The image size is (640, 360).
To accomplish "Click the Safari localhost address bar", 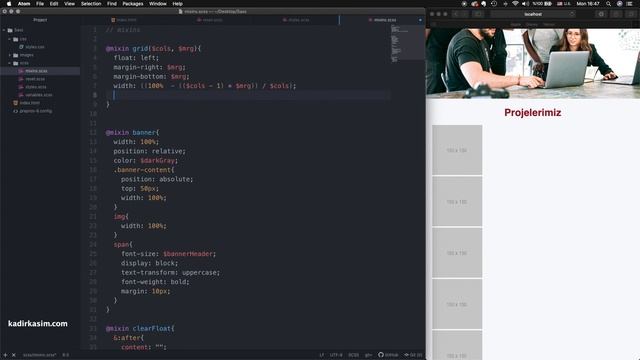I will pyautogui.click(x=533, y=14).
